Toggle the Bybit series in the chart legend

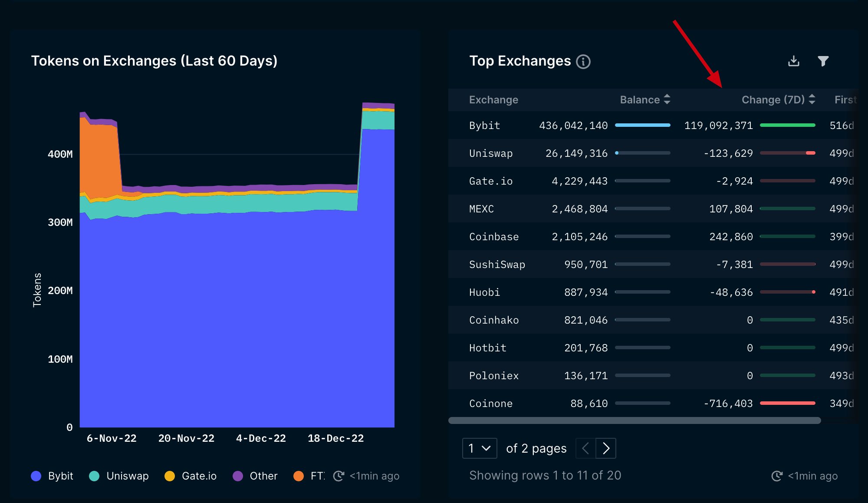click(x=52, y=476)
